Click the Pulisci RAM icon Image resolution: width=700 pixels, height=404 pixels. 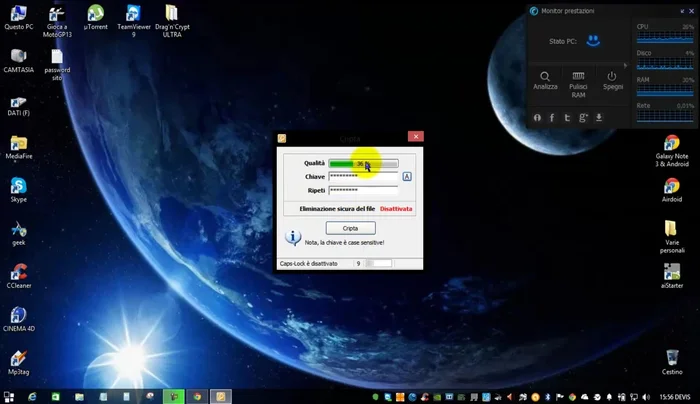pyautogui.click(x=578, y=78)
